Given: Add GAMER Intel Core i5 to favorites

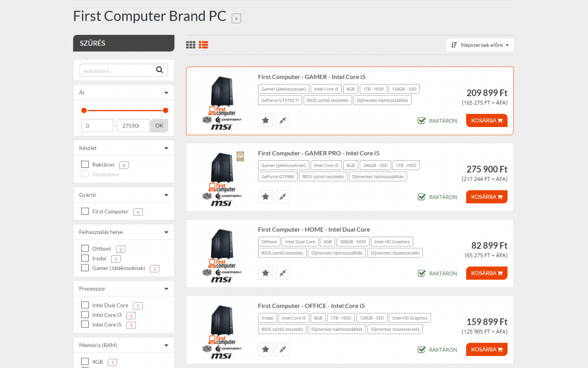Looking at the screenshot, I should pyautogui.click(x=266, y=120).
